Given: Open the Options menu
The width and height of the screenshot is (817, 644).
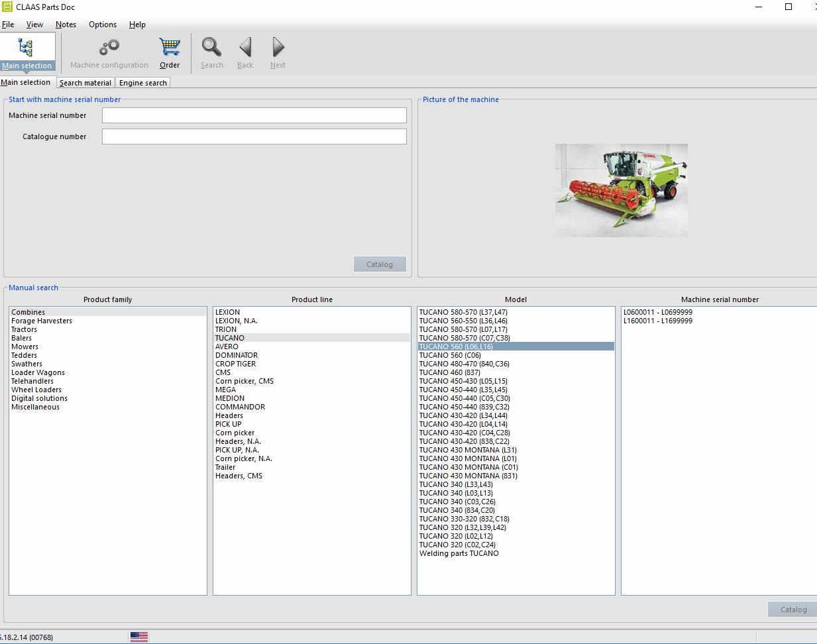Looking at the screenshot, I should pos(102,25).
